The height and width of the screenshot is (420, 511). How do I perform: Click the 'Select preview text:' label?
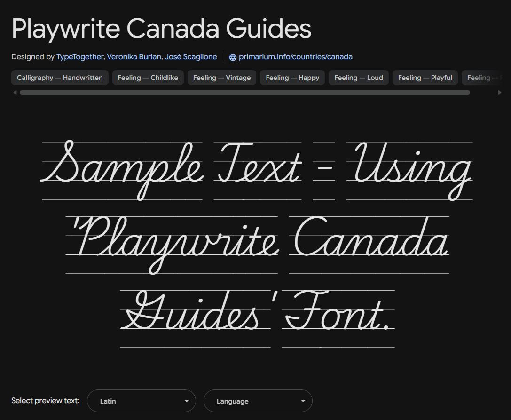(x=45, y=400)
